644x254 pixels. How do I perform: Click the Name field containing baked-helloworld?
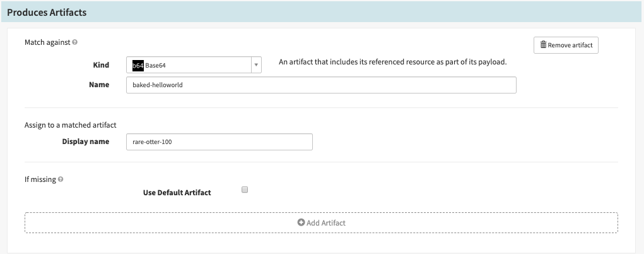(x=321, y=85)
